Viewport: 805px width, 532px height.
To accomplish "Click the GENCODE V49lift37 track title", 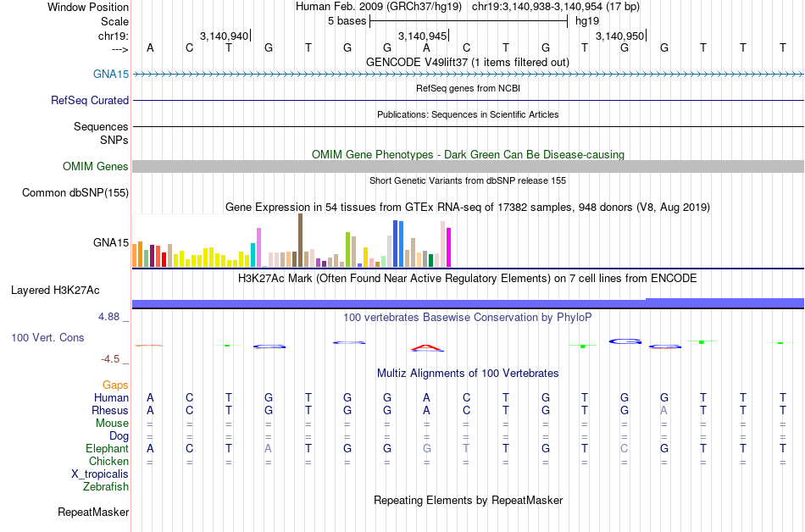I will (x=468, y=62).
